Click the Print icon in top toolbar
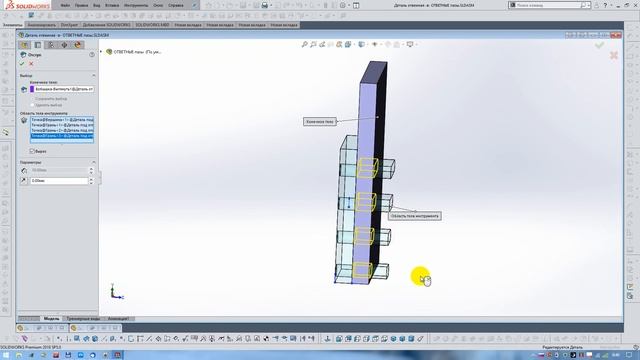 [x=264, y=5]
